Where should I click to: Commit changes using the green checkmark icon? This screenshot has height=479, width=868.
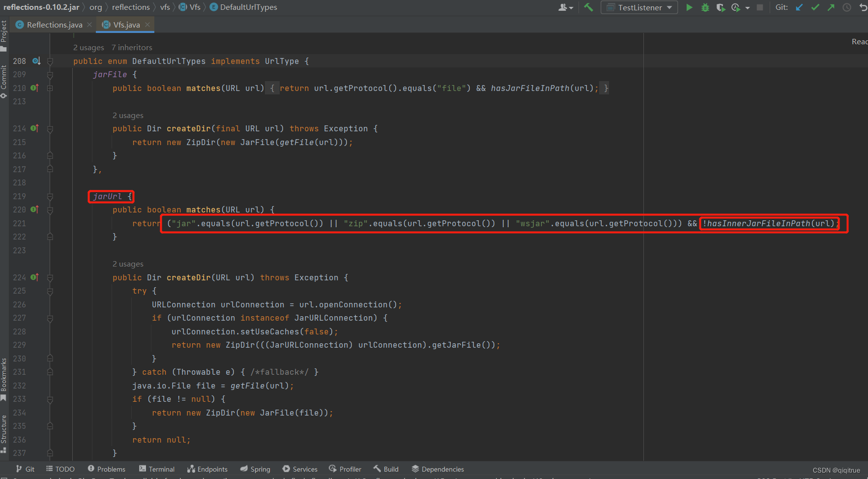[815, 7]
